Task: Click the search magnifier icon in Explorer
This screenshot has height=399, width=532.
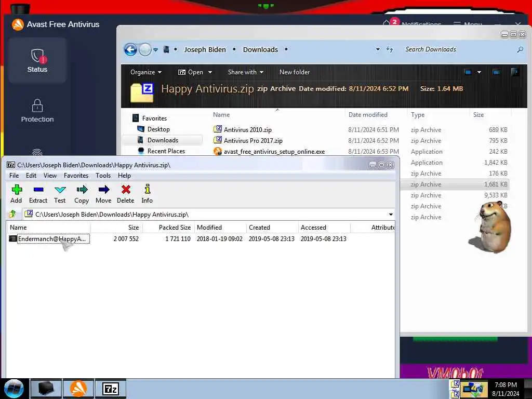Action: click(x=520, y=49)
